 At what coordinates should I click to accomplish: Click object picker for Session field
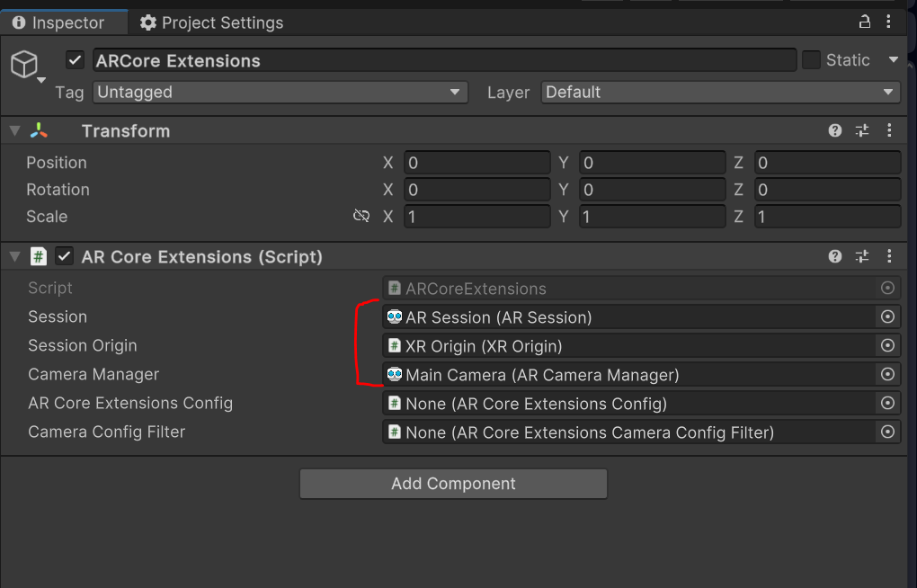point(887,317)
